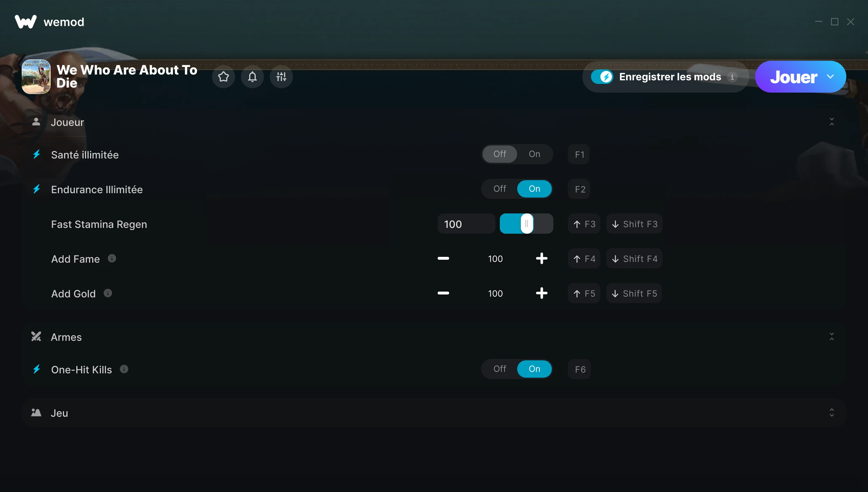Screen dimensions: 868x492
Task: Click the info icon beside One-Hit Kills
Action: coord(124,369)
